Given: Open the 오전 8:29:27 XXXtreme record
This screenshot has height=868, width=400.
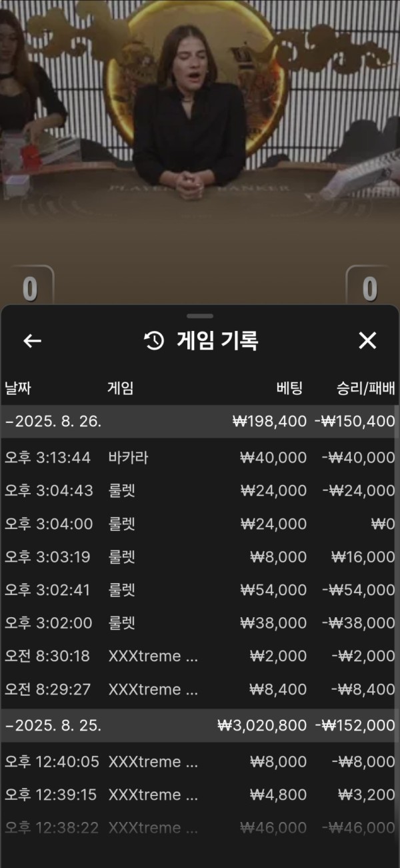Looking at the screenshot, I should click(x=200, y=689).
